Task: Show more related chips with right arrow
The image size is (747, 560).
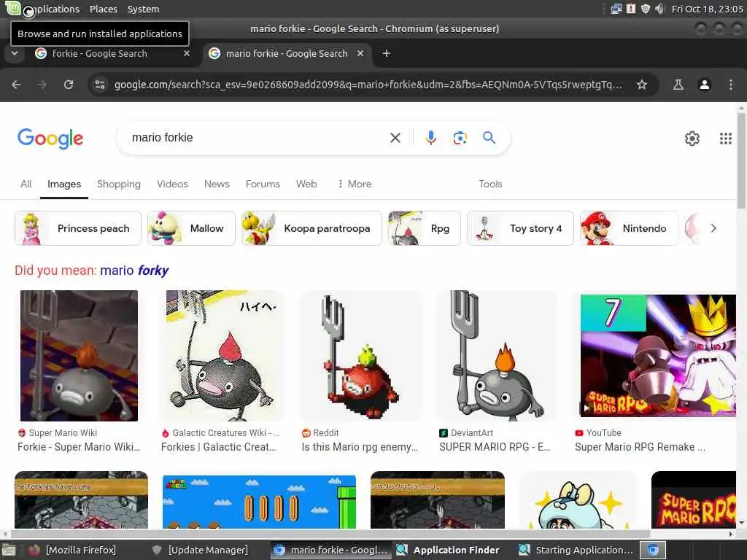Action: 713,228
